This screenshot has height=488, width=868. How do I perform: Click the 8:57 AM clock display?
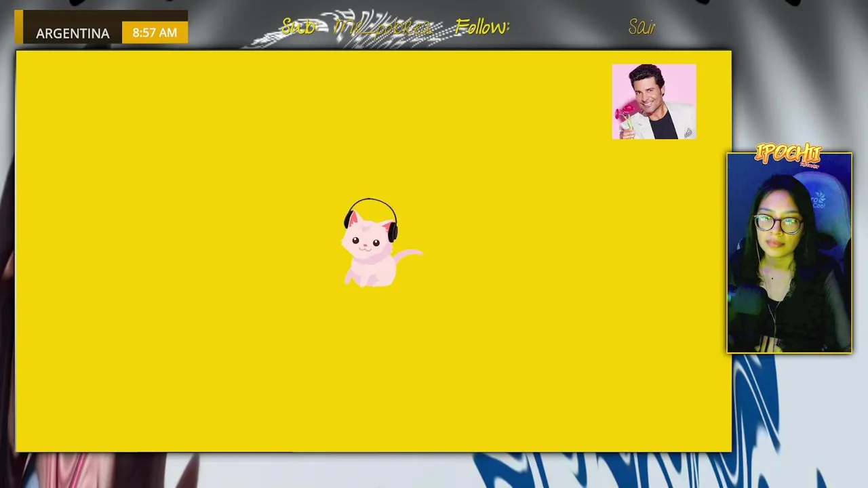155,33
